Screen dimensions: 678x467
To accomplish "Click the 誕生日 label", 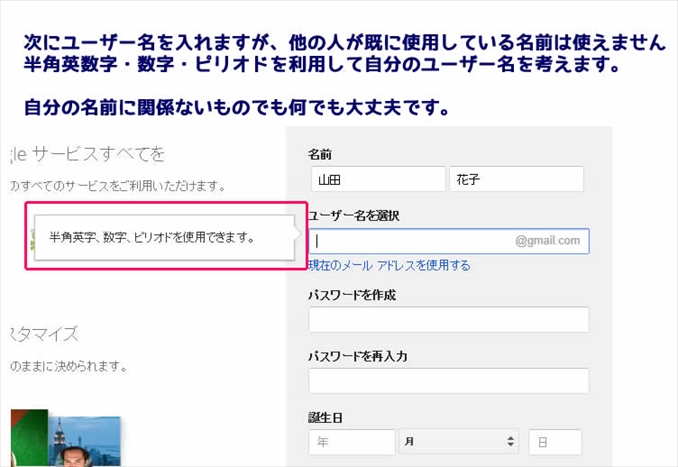I will (x=325, y=418).
